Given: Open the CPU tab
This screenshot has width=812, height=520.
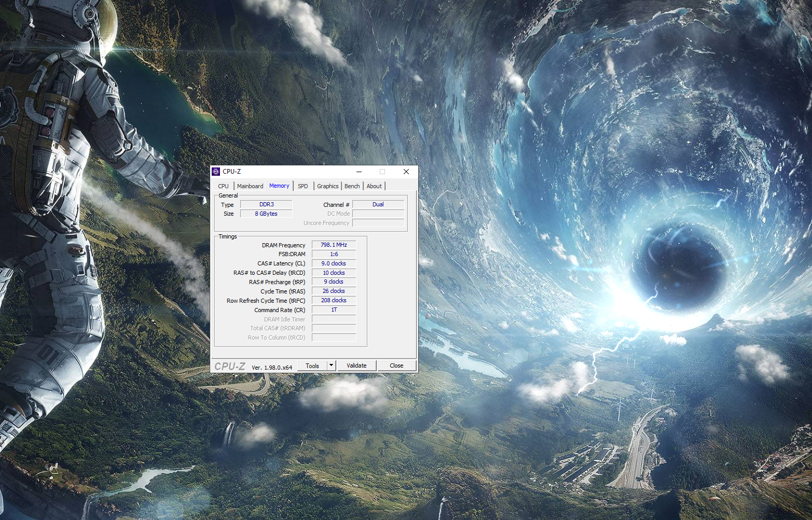Looking at the screenshot, I should point(223,186).
